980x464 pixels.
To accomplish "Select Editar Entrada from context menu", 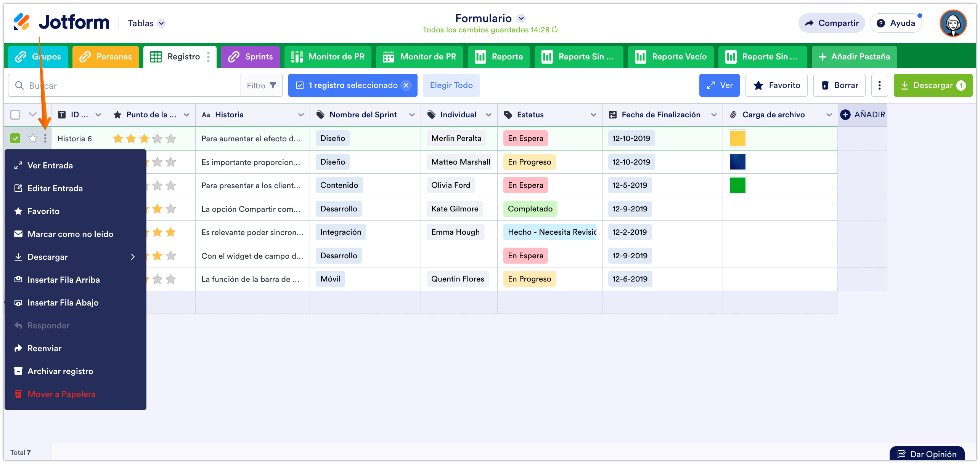I will coord(55,188).
